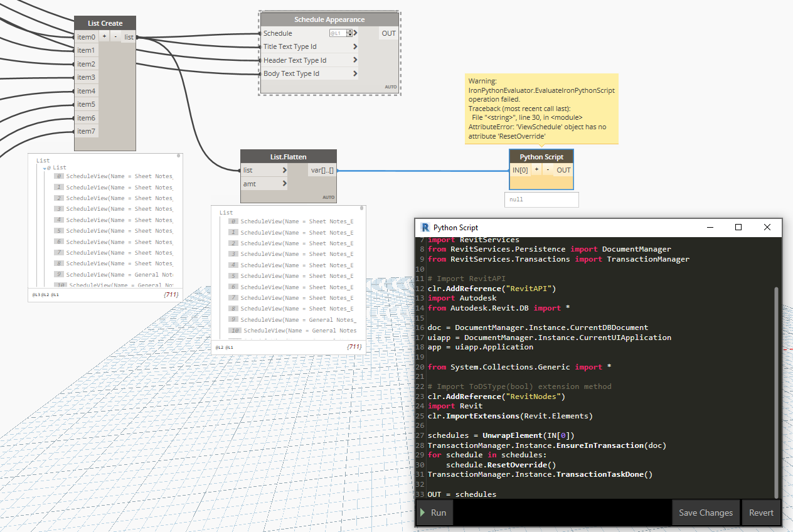Click the OUT port on Schedule Appearance node

coord(389,33)
